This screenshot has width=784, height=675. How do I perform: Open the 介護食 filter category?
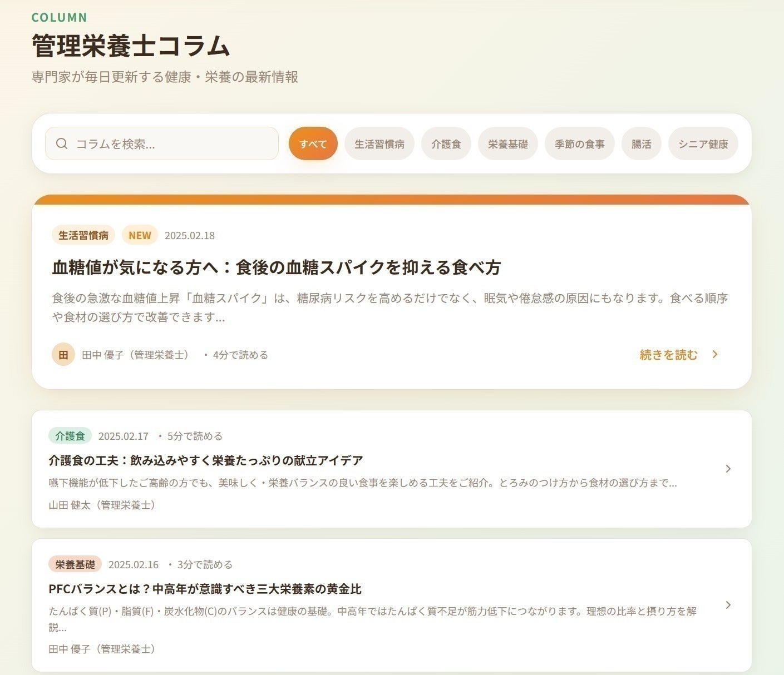[x=446, y=143]
